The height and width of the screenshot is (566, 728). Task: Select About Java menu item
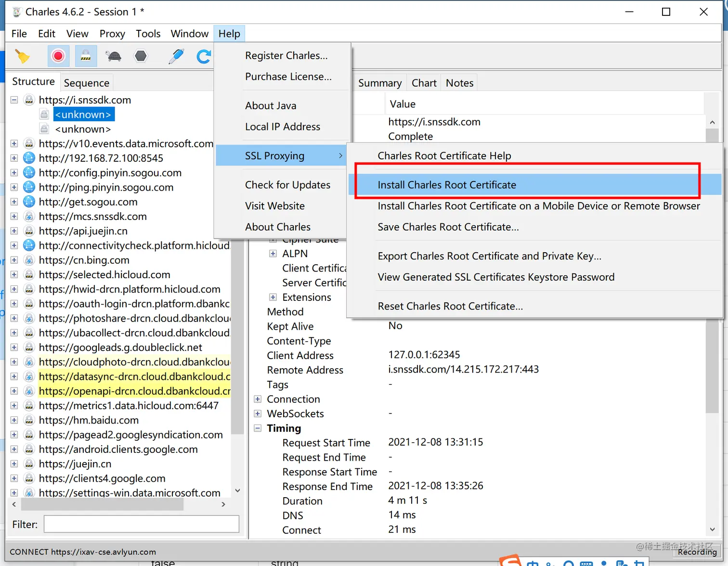[271, 106]
